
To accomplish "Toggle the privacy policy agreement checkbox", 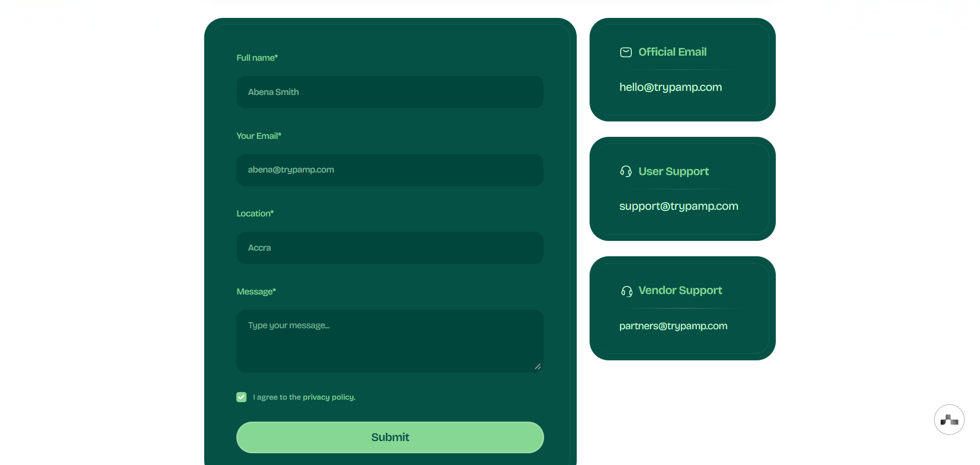I will [241, 397].
